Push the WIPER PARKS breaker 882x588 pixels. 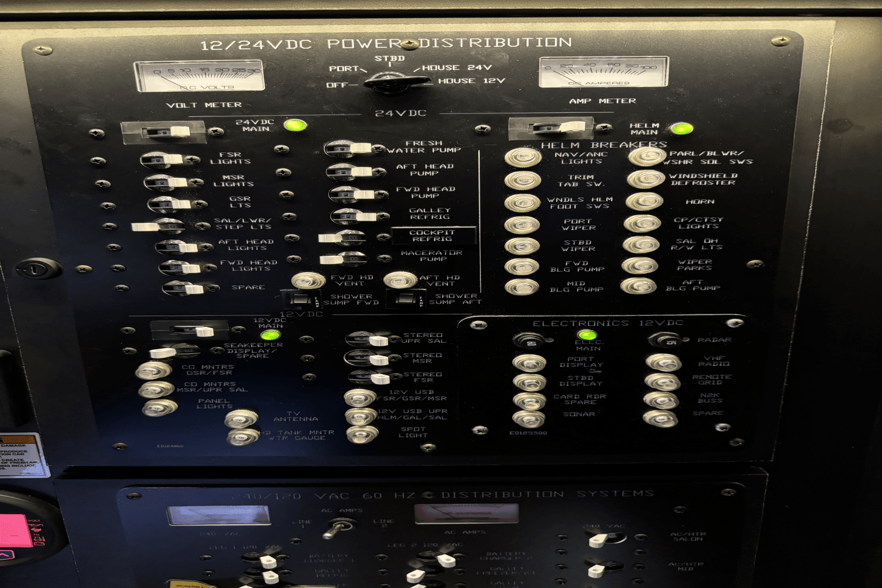click(640, 265)
